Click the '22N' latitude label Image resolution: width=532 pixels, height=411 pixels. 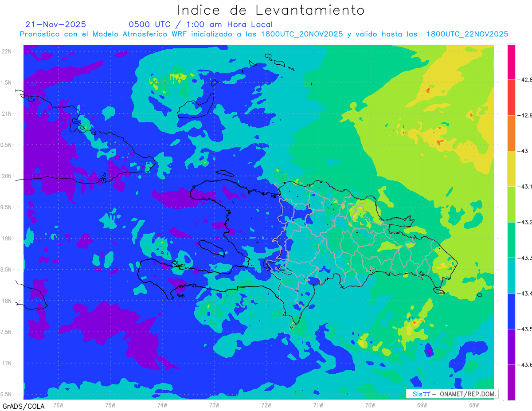point(8,51)
